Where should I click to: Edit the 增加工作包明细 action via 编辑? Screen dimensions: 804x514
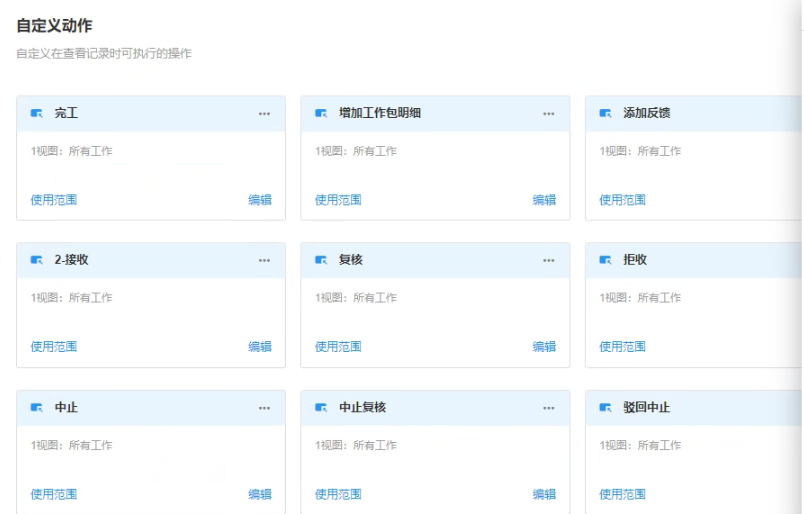544,200
